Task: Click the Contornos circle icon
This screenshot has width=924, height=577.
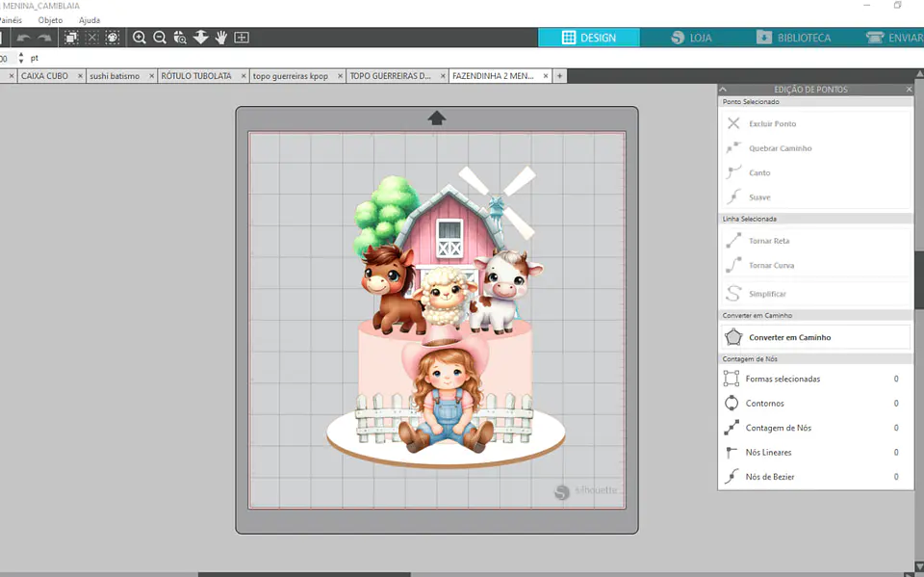Action: tap(731, 403)
